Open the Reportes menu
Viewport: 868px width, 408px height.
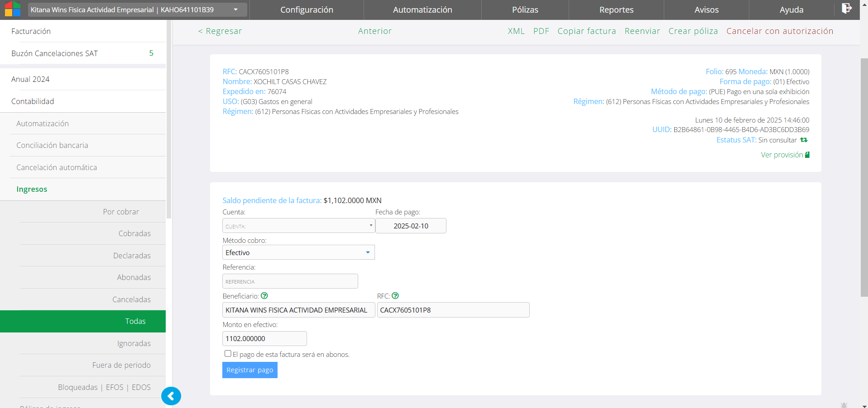(616, 9)
